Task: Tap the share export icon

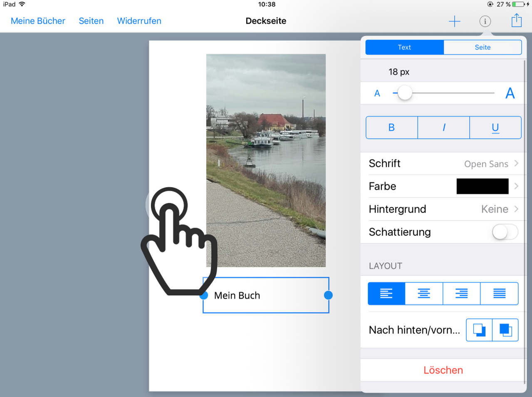Action: tap(517, 20)
